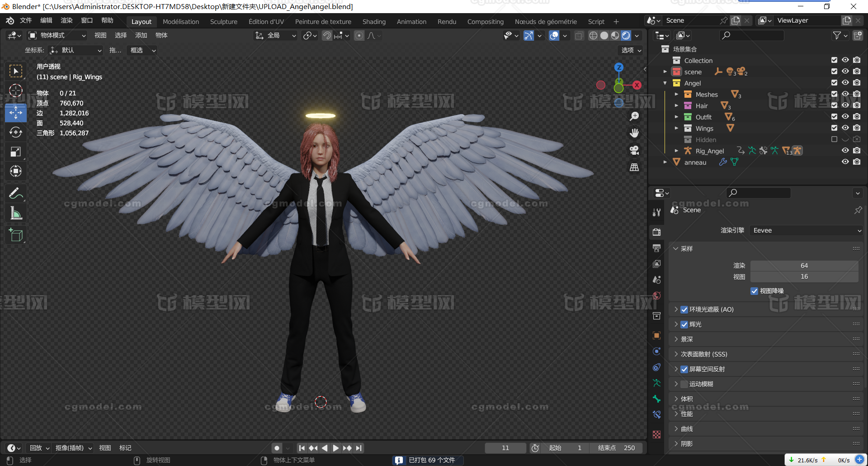Viewport: 868px width, 466px height.
Task: Click the viewport zoom magnifier icon
Action: [634, 116]
